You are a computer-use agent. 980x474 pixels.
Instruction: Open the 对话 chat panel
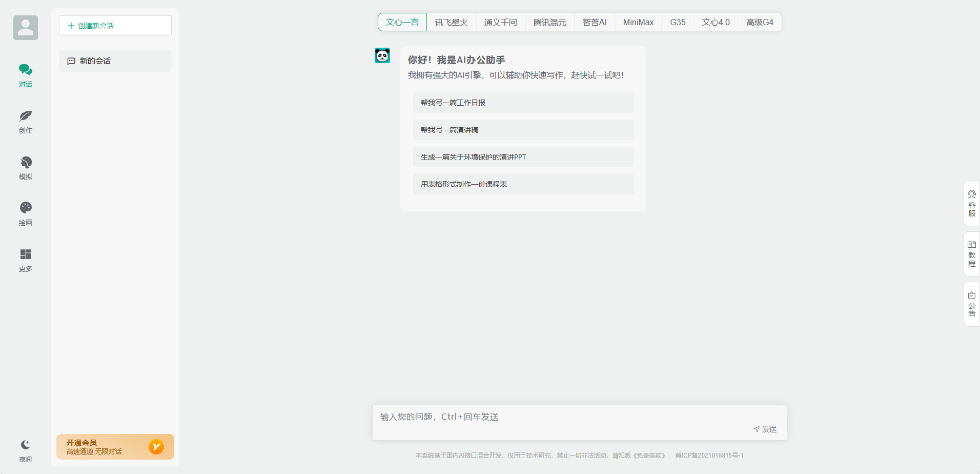[x=25, y=75]
